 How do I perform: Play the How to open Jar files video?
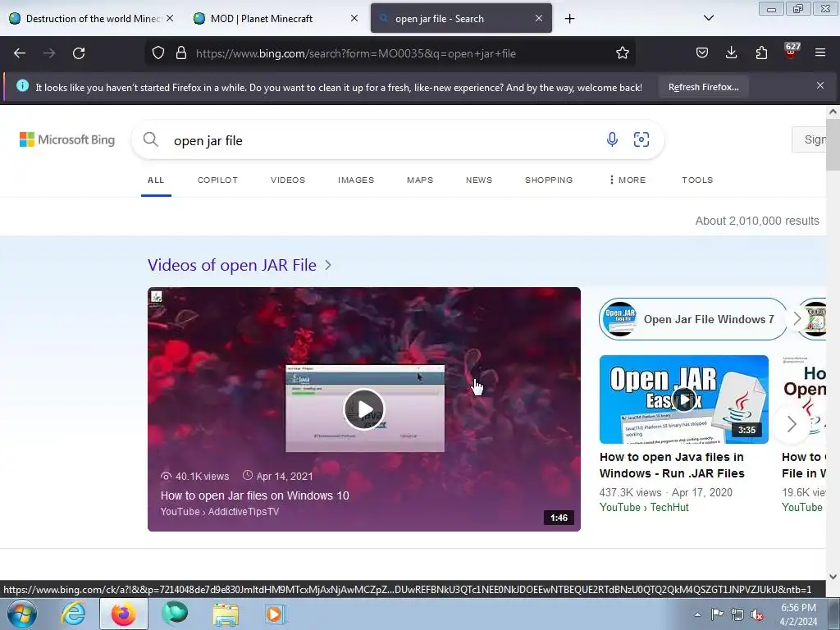(364, 409)
